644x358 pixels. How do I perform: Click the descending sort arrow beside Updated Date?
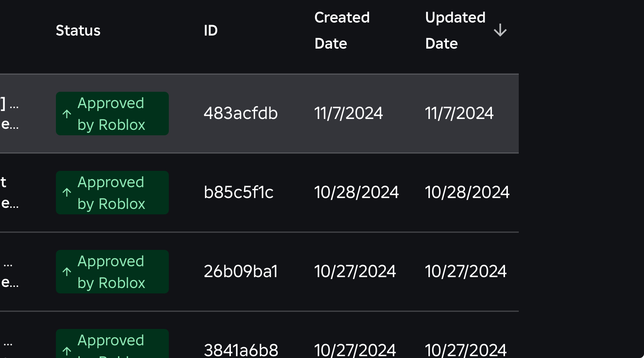click(500, 30)
